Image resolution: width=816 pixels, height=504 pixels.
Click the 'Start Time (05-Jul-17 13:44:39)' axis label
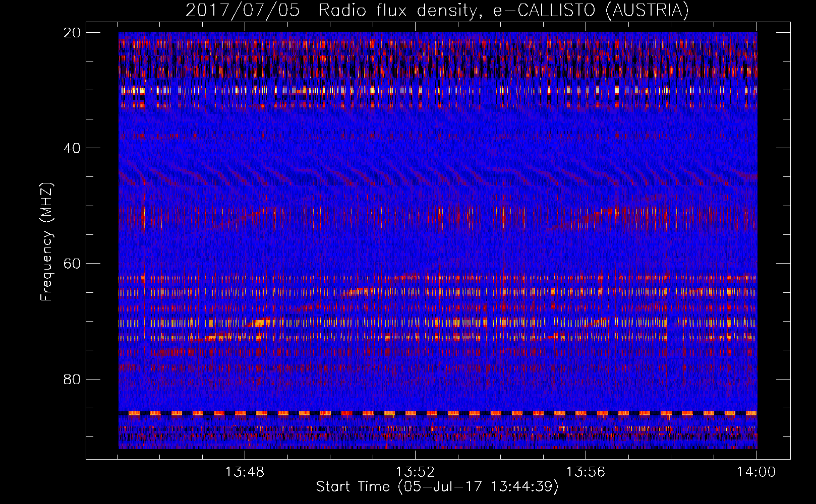tap(437, 487)
